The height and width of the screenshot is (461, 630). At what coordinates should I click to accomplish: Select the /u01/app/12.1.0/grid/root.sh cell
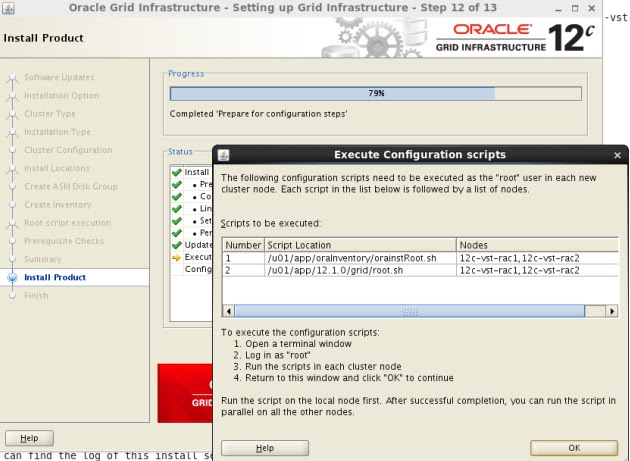tap(360, 270)
